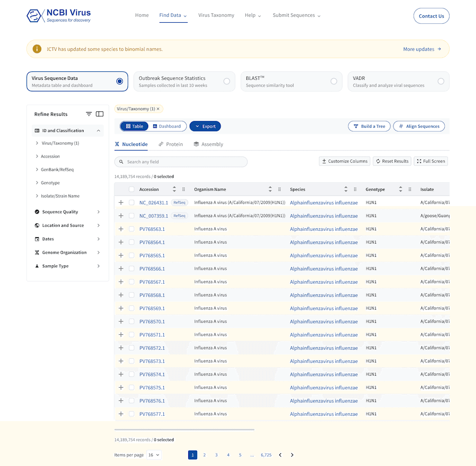Sort the Organism Name column
The width and height of the screenshot is (476, 466).
[270, 189]
